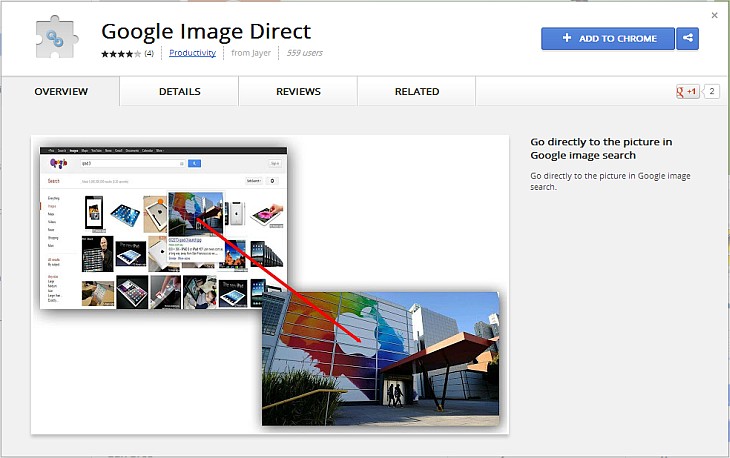
Task: Click the +1 count bubble showing 2
Action: pos(711,92)
